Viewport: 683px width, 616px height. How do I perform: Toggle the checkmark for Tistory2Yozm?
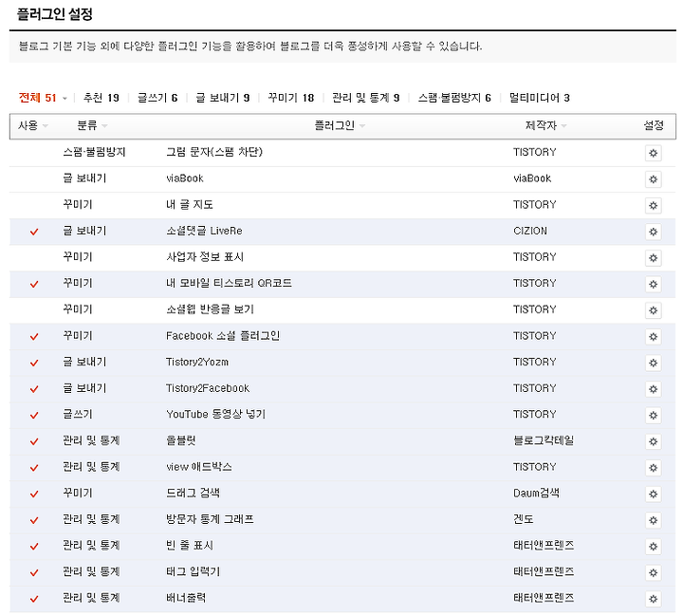tap(34, 363)
